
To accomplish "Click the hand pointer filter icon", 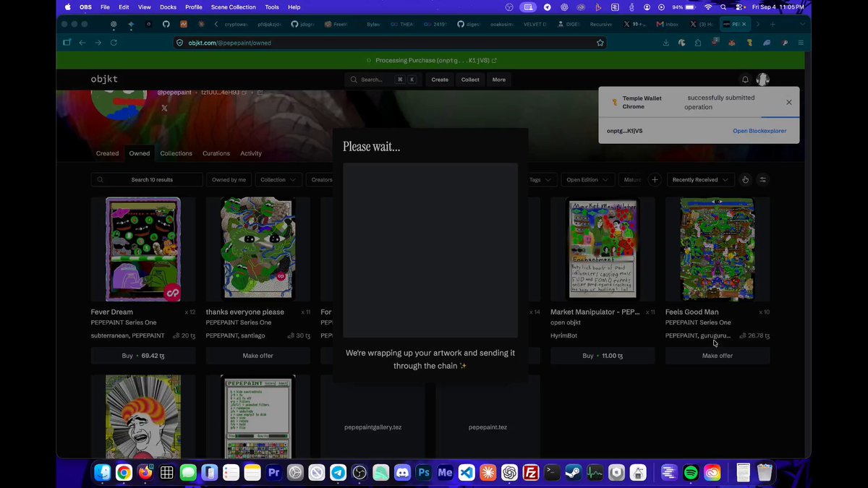I will click(745, 179).
